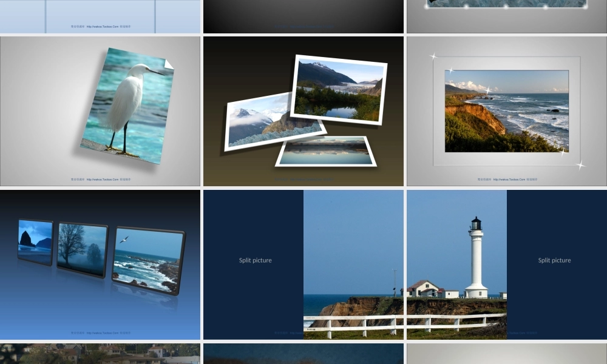The width and height of the screenshot is (607, 364).
Task: Click the red-roofed house beside the lighthouse
Action: (424, 288)
